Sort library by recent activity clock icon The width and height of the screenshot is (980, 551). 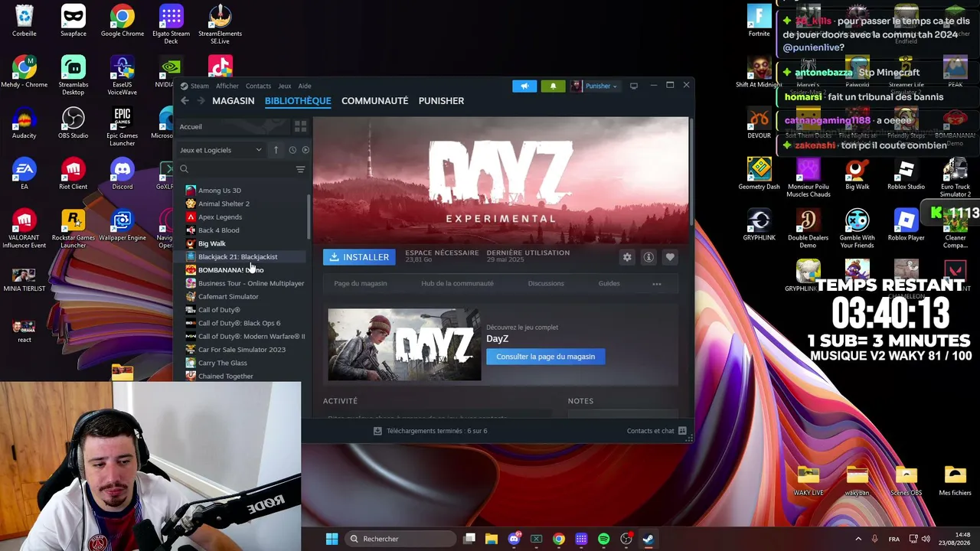pyautogui.click(x=292, y=150)
